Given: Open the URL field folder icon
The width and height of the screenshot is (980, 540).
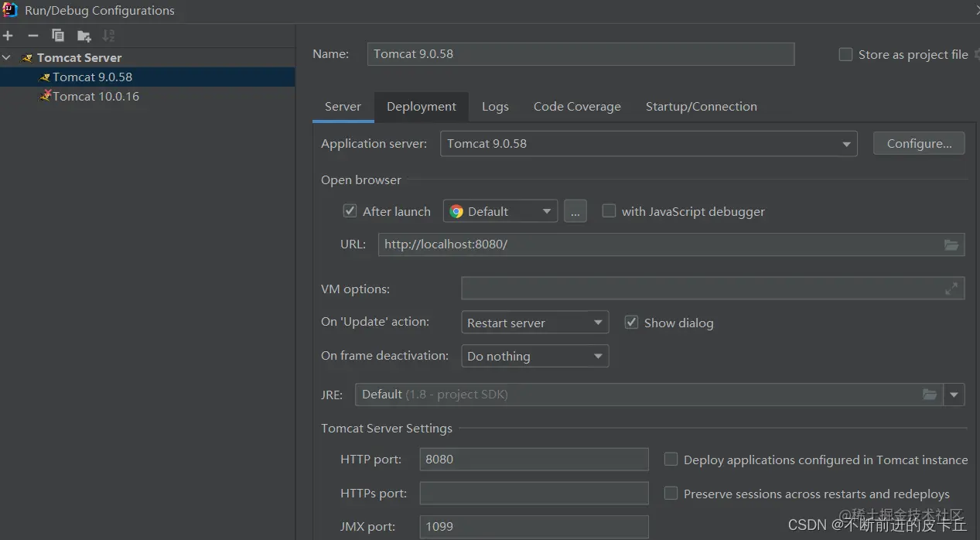Looking at the screenshot, I should pyautogui.click(x=951, y=244).
